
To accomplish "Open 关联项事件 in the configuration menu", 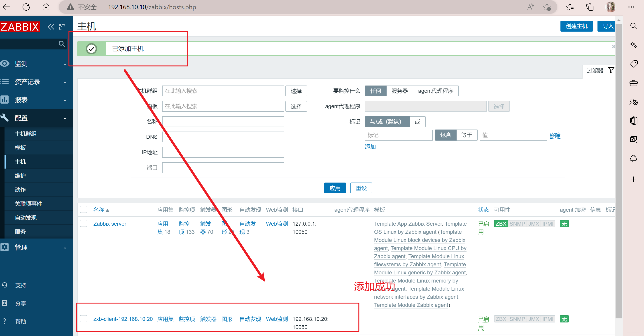I will point(39,204).
